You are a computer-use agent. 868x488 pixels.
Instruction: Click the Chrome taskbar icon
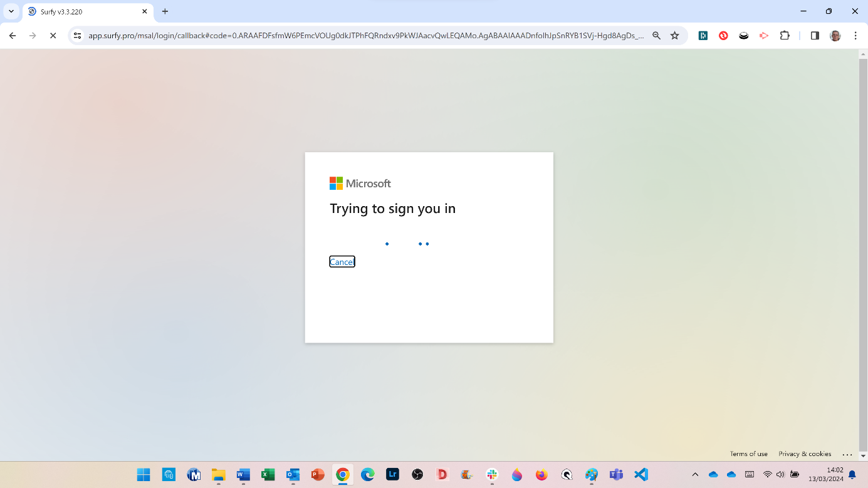click(342, 474)
